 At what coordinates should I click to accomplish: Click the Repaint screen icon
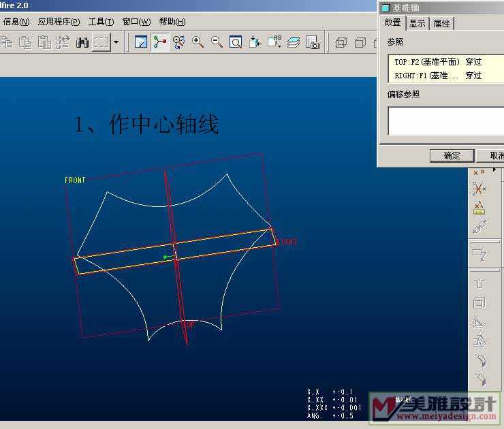pos(141,42)
